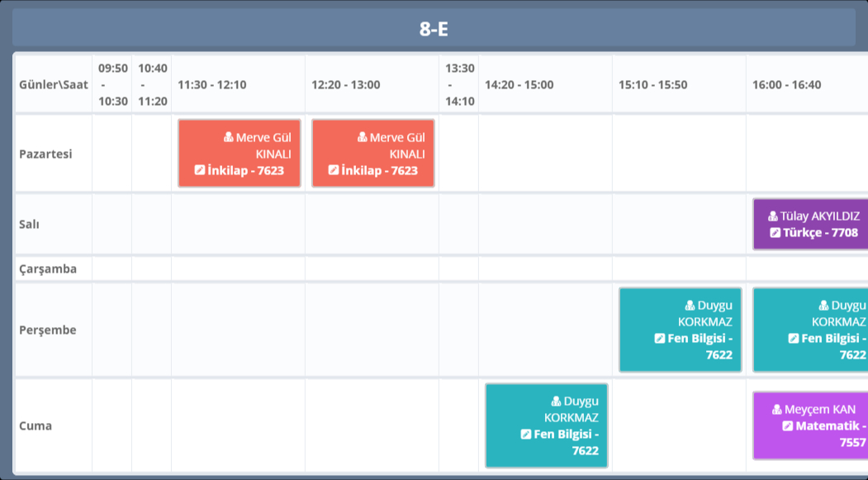Select the Çarşamba day row label
The height and width of the screenshot is (480, 868).
click(x=48, y=269)
